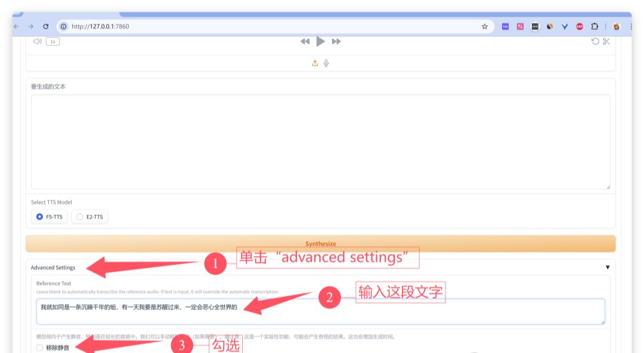Expand the Advanced Settings section
This screenshot has height=353, width=644.
click(52, 267)
